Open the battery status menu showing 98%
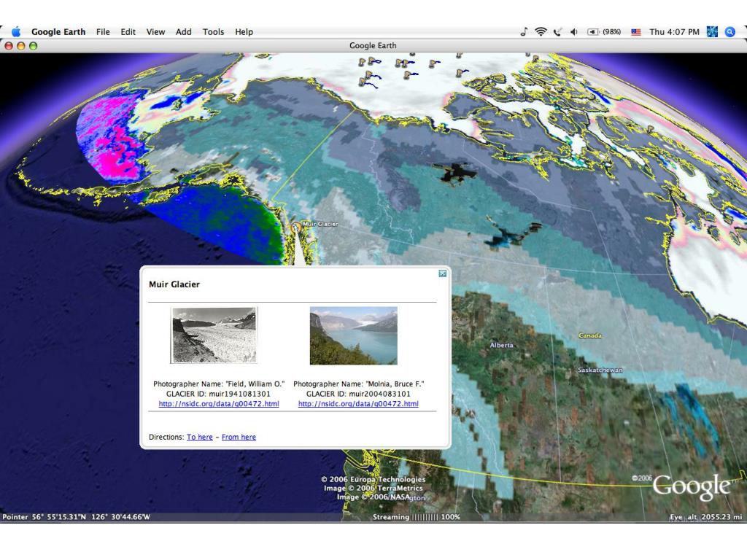Screen dimensions: 747x560 [x=603, y=32]
